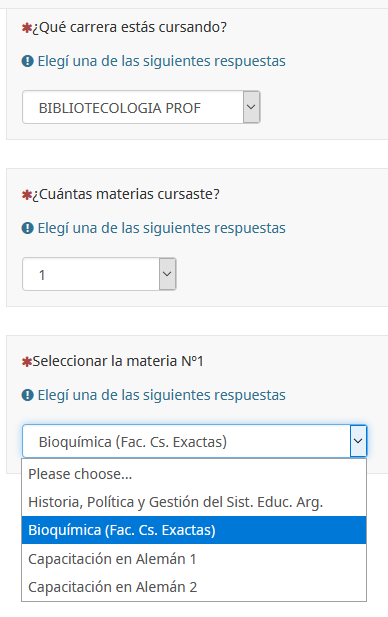Viewport: 388px width, 617px height.
Task: Click the materia select field showing Bioquímica
Action: 194,441
